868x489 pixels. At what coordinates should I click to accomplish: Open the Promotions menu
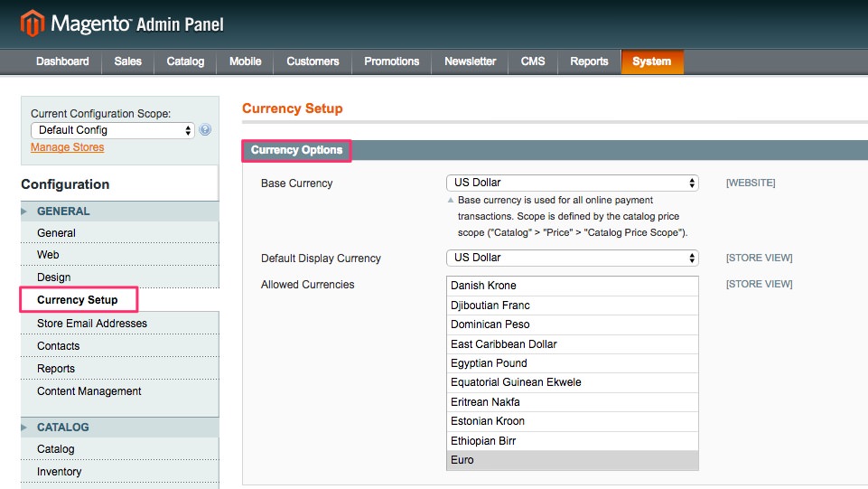392,61
